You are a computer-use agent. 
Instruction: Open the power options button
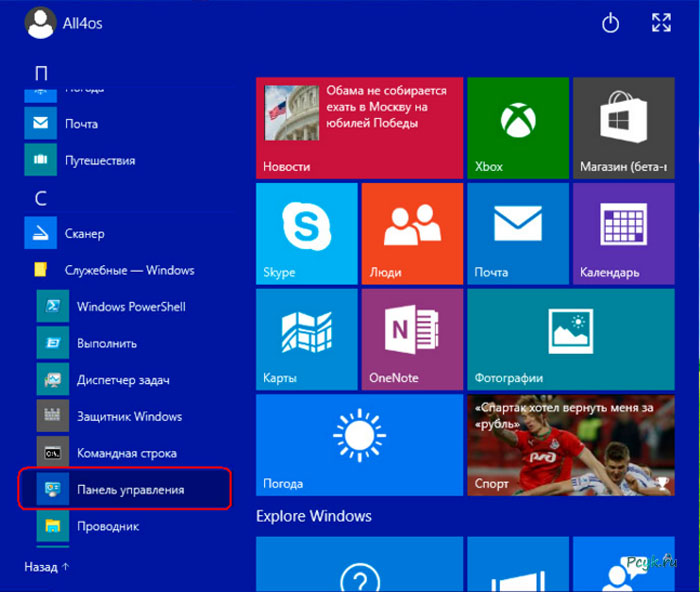(x=610, y=23)
